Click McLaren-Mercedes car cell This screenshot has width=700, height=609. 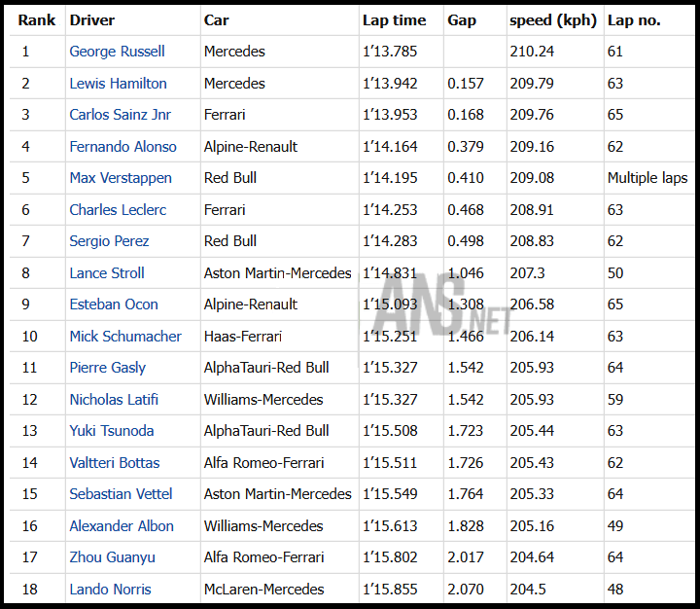263,590
